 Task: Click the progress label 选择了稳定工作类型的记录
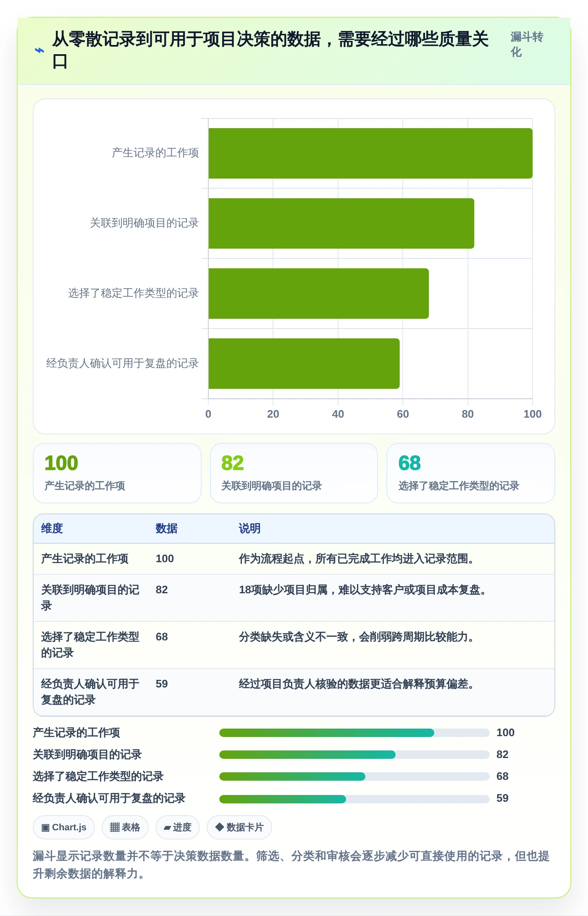98,776
